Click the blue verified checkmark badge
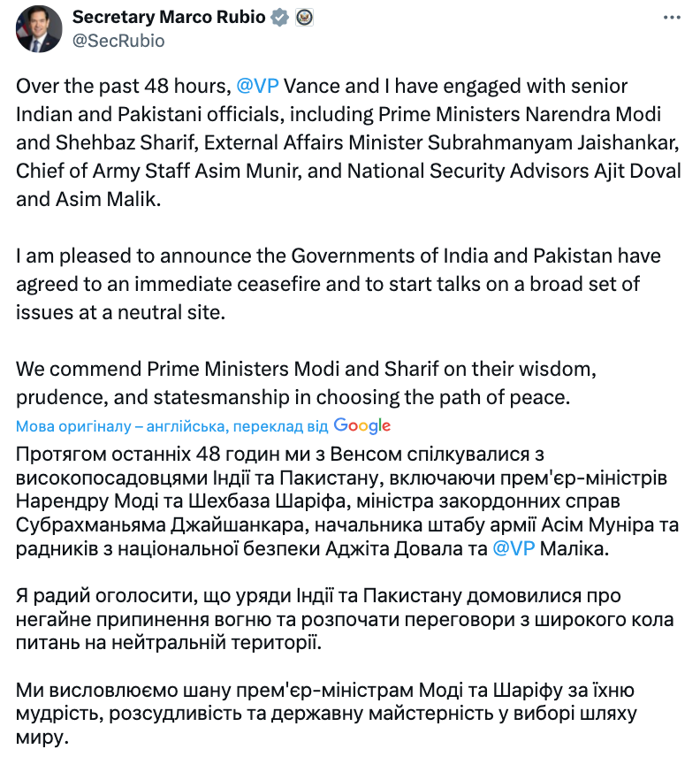This screenshot has width=700, height=757. (280, 18)
